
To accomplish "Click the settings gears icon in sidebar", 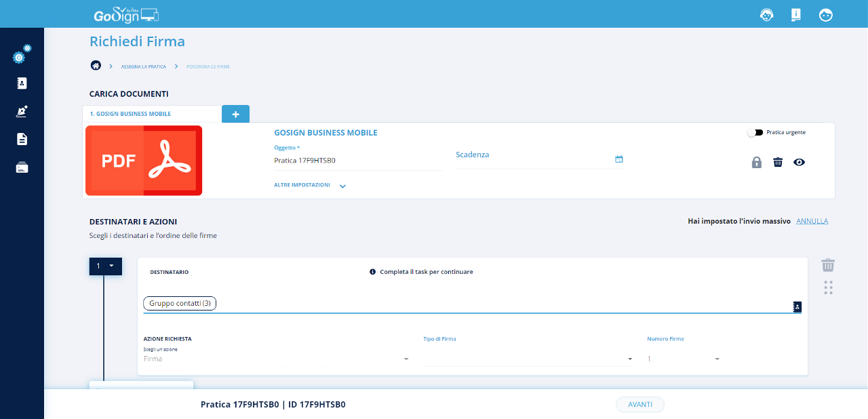I will click(22, 55).
